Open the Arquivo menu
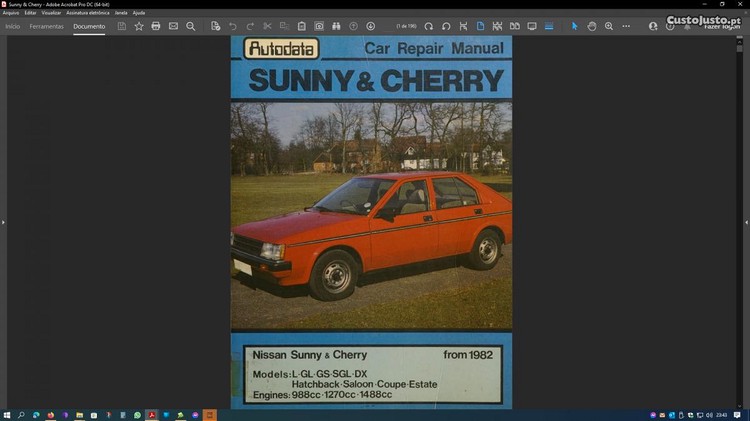Image resolution: width=750 pixels, height=421 pixels. click(11, 13)
